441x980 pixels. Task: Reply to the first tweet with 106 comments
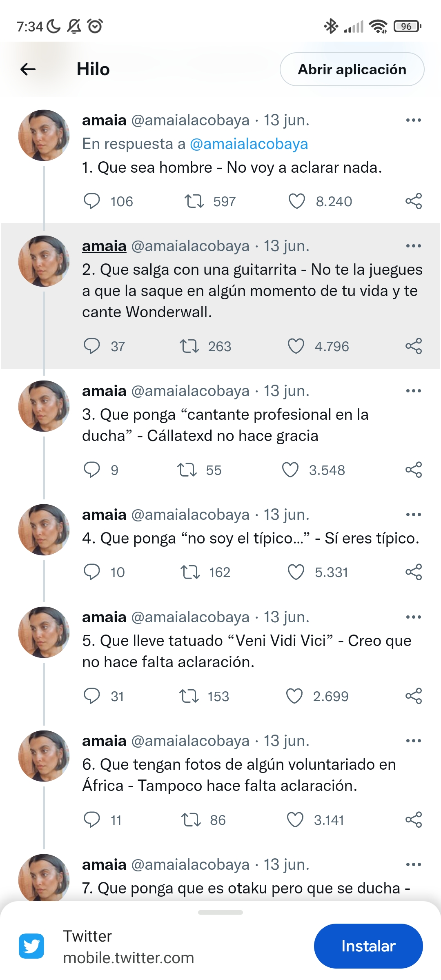click(92, 201)
